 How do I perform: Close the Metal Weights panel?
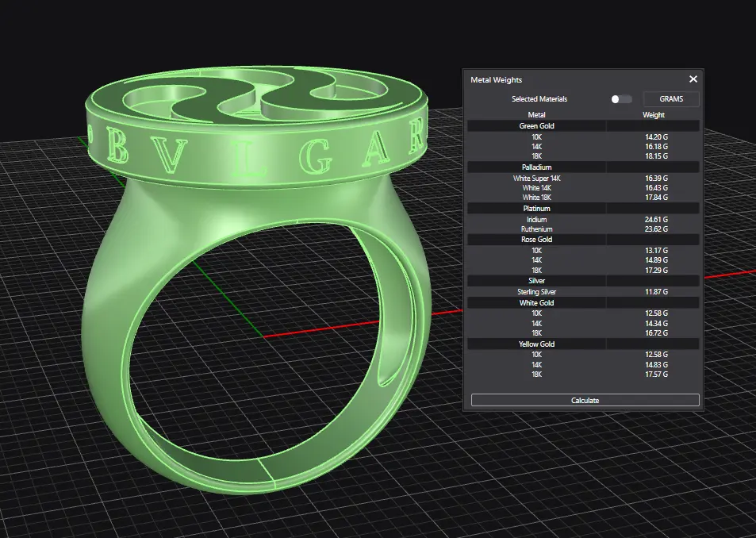coord(693,79)
